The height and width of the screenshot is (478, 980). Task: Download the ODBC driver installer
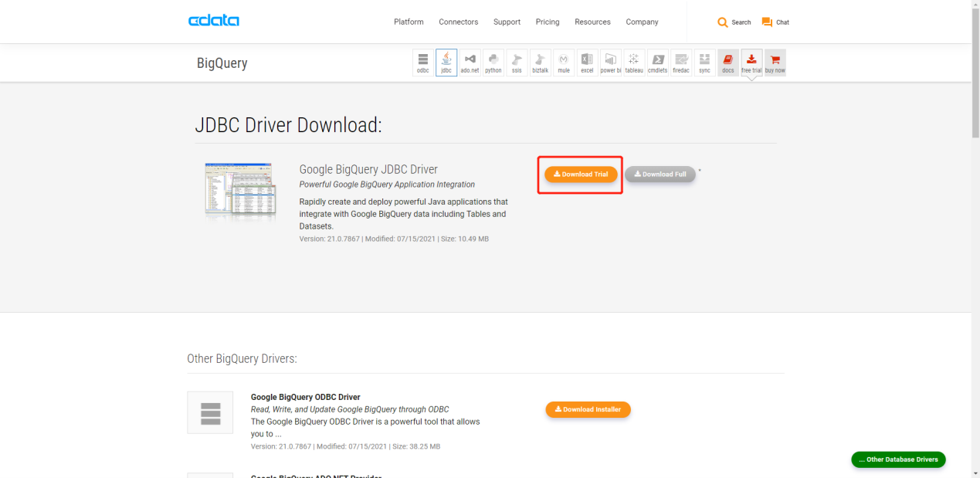tap(588, 409)
